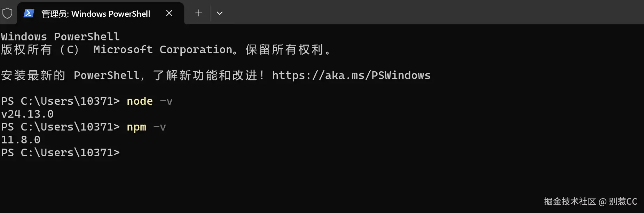Click the 11.8.0 npm version output
This screenshot has width=644, height=213.
coord(21,140)
